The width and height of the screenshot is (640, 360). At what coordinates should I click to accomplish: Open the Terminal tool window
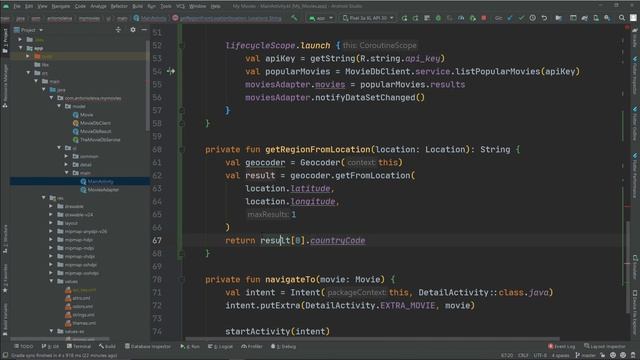point(79,346)
